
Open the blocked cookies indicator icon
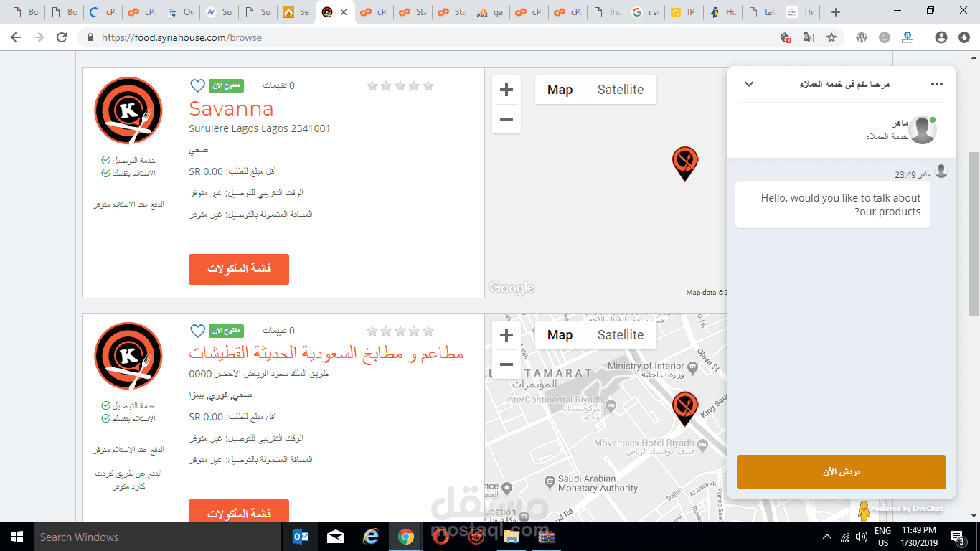(x=786, y=37)
